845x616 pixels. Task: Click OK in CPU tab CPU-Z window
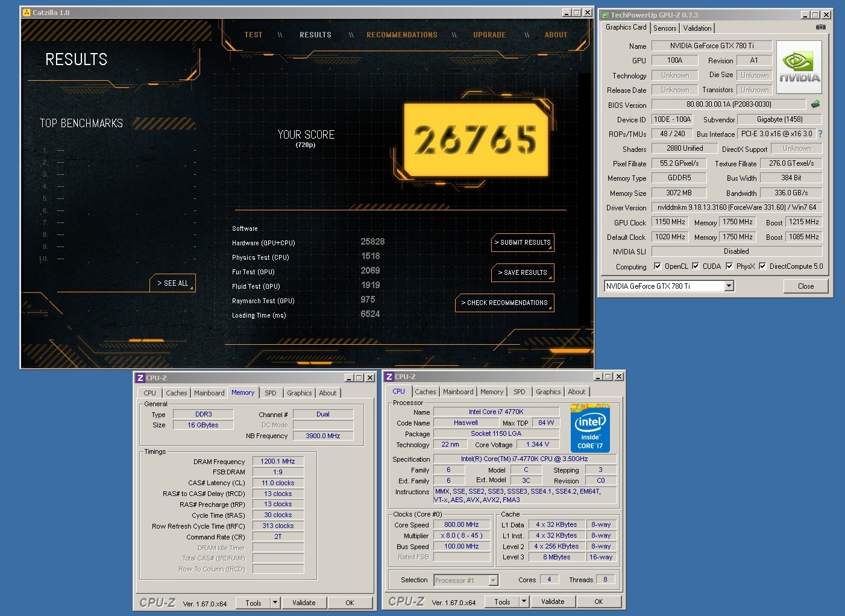[598, 602]
